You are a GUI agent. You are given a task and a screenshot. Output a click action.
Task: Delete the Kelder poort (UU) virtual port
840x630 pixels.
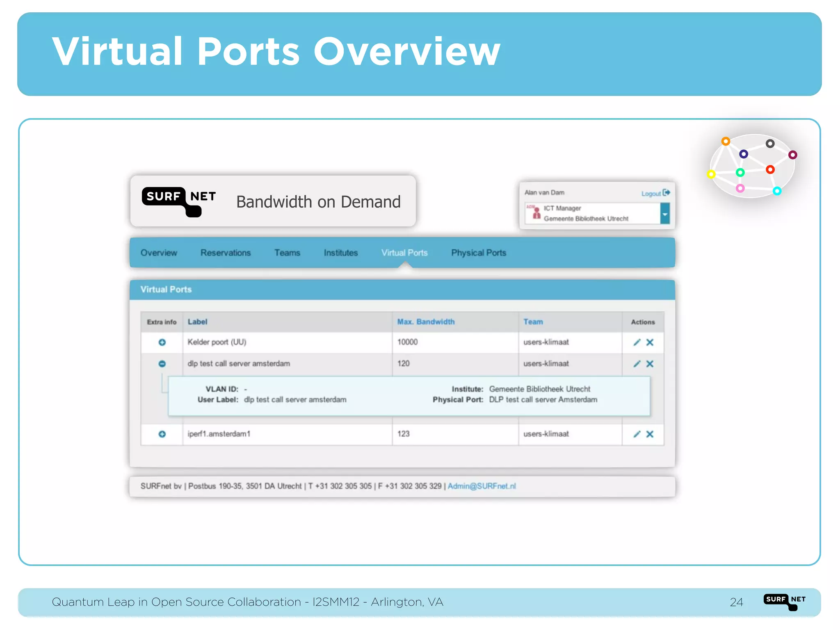(650, 342)
